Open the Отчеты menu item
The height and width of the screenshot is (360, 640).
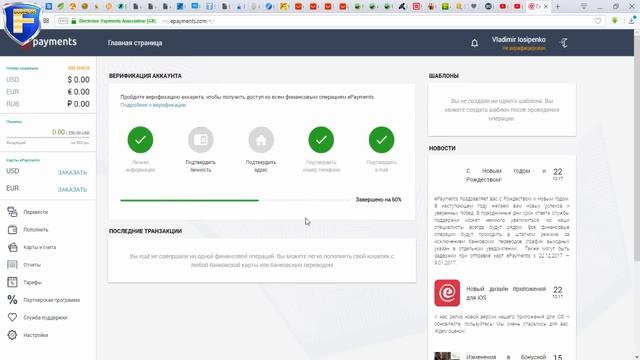[32, 265]
